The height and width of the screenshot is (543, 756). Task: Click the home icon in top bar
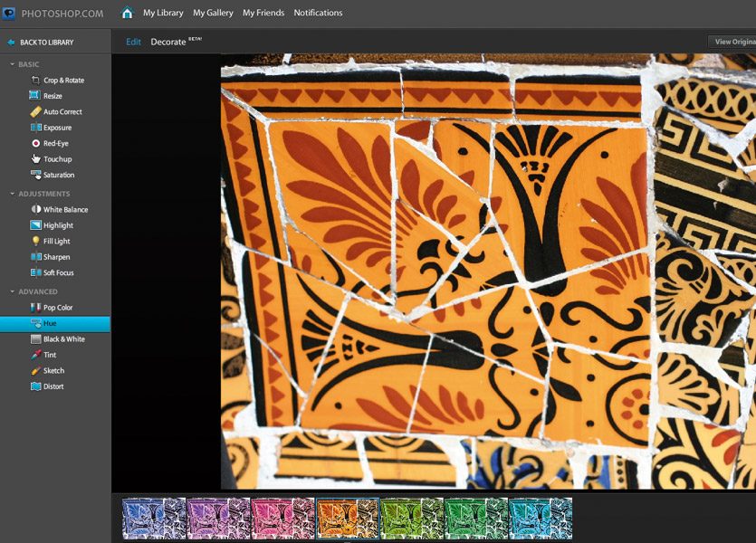[x=127, y=13]
